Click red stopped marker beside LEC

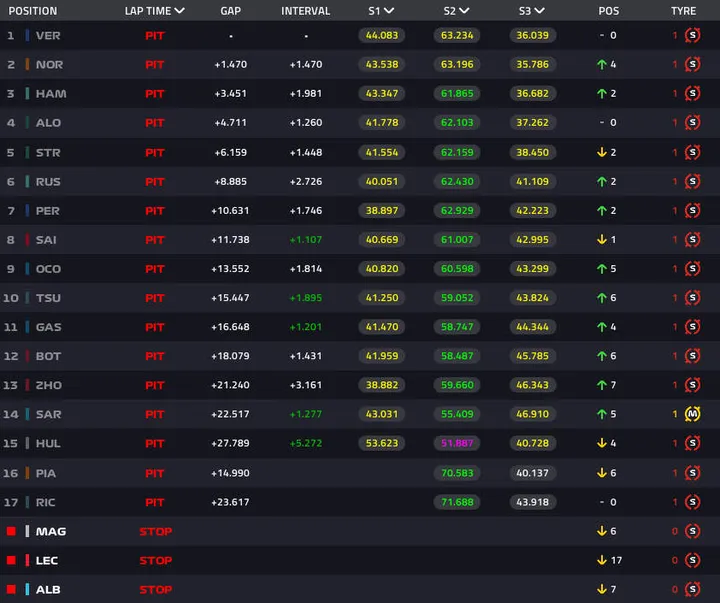[x=11, y=560]
